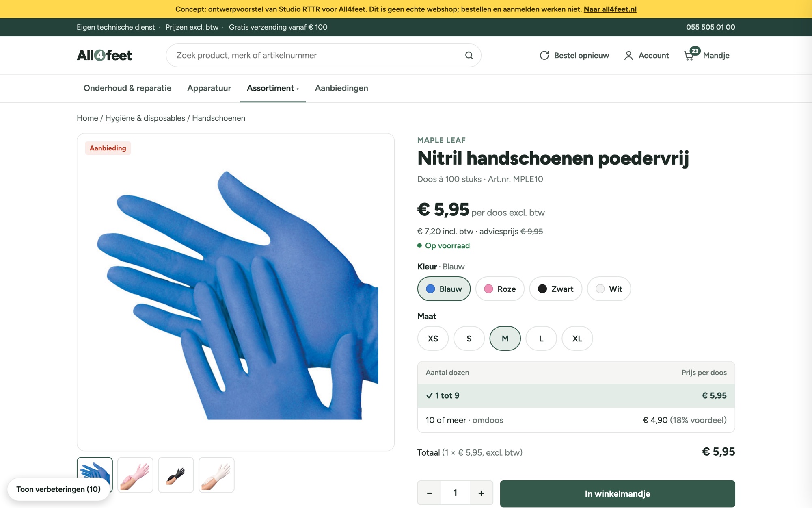Open the Aanbiedingen menu item
This screenshot has width=812, height=508.
[341, 88]
